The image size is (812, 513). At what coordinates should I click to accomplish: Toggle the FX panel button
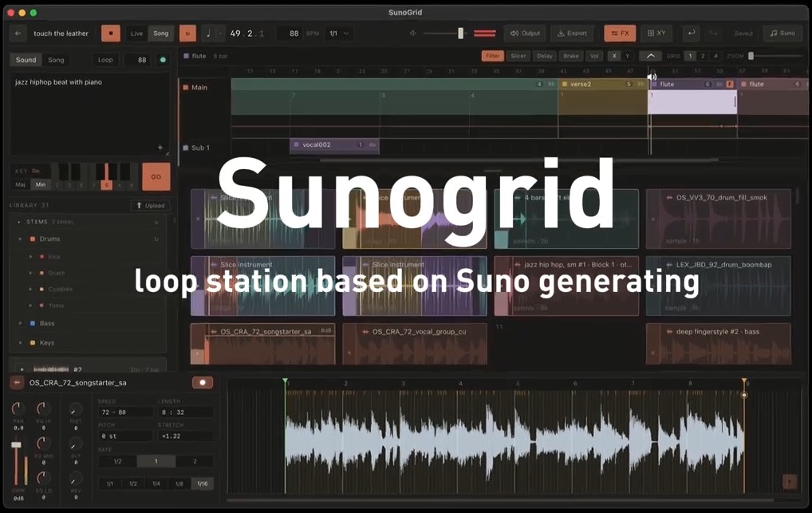620,34
